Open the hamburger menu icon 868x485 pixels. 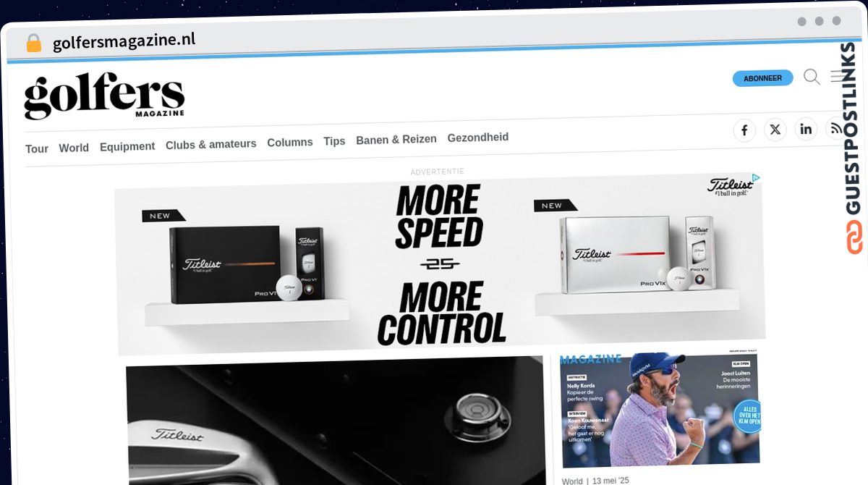838,76
